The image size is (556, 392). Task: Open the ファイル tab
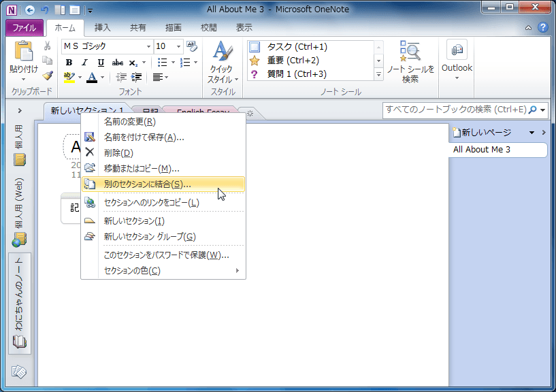click(x=24, y=28)
